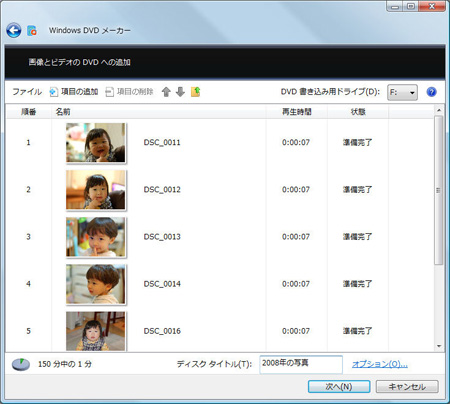Open help with the blue question icon
The image size is (450, 404).
coord(431,92)
